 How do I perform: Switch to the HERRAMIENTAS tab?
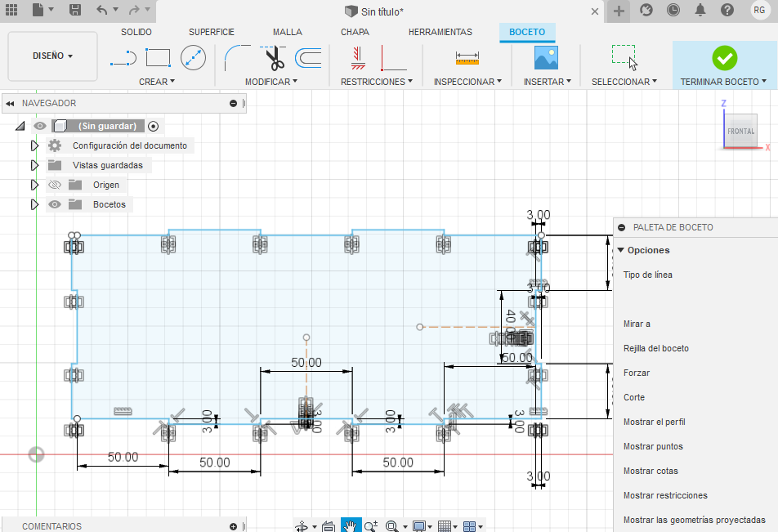pyautogui.click(x=440, y=32)
